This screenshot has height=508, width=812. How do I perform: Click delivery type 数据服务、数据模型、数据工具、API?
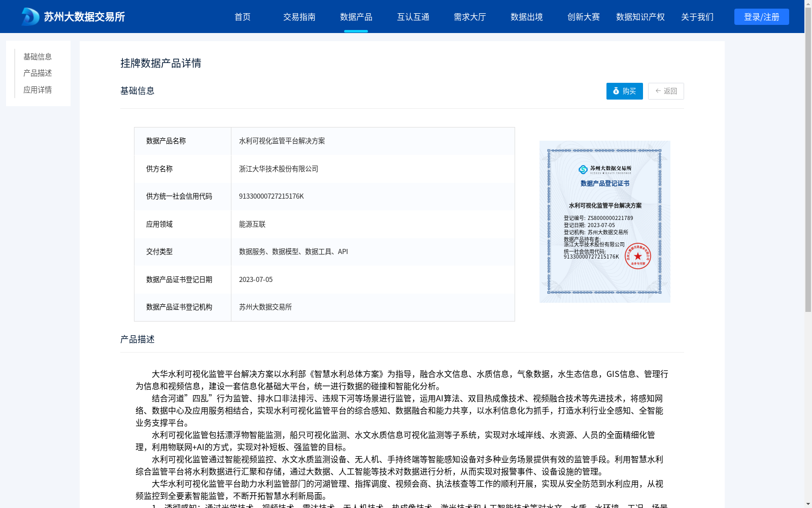[373, 252]
